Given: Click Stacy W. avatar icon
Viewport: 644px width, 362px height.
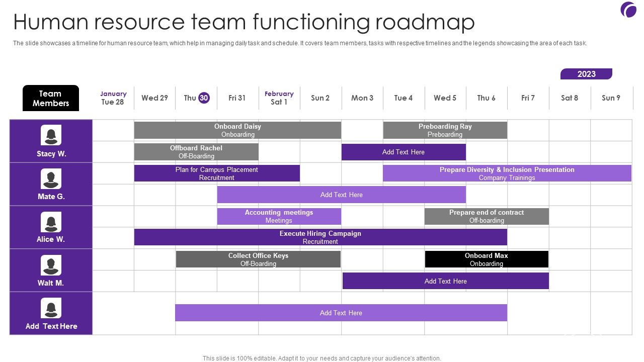Looking at the screenshot, I should click(51, 135).
